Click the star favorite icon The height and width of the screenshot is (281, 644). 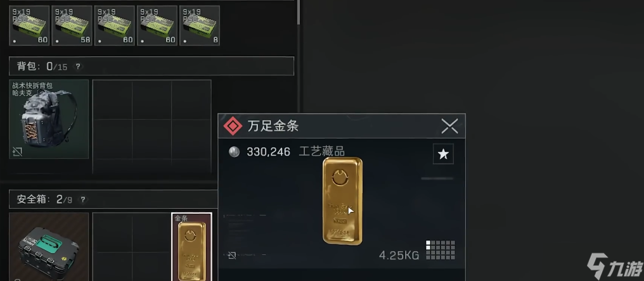443,154
